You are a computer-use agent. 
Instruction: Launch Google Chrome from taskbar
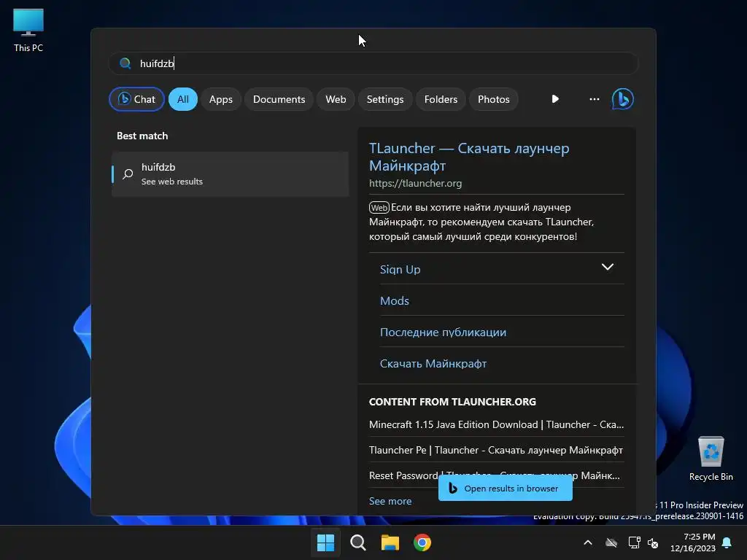pos(422,542)
